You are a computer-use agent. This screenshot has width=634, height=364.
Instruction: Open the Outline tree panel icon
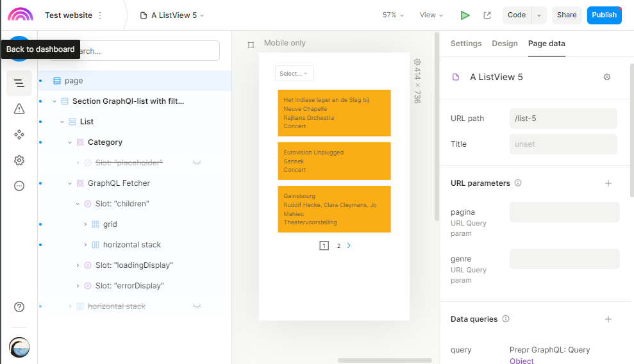[x=19, y=83]
